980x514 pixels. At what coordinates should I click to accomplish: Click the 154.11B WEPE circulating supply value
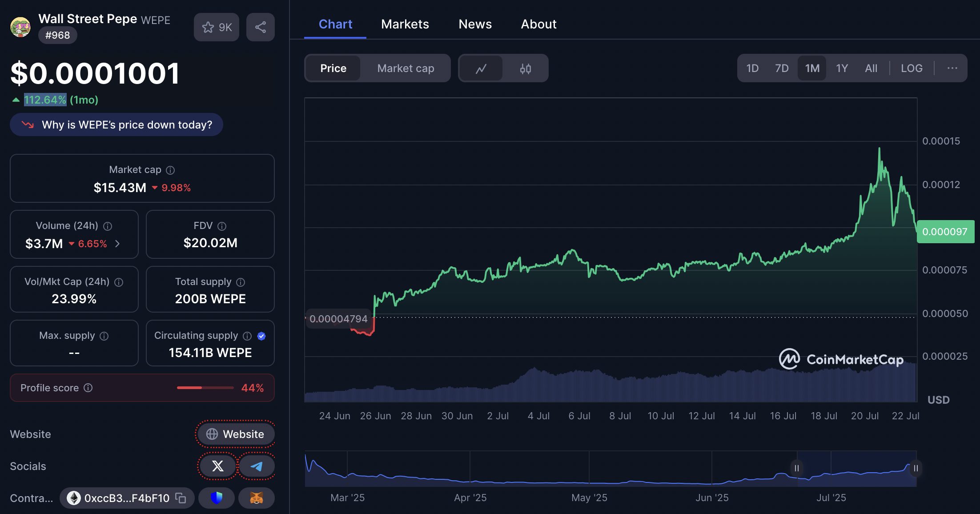pos(210,353)
